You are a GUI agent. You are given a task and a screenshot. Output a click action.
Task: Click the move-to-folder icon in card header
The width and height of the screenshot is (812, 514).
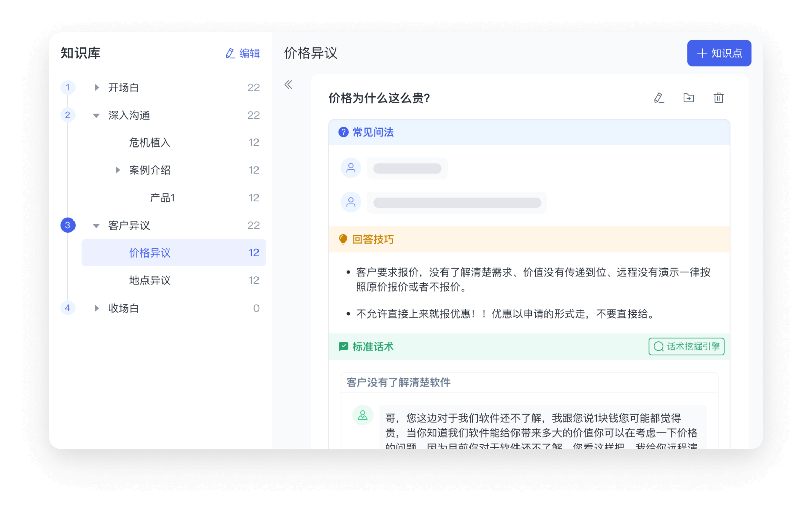click(689, 98)
